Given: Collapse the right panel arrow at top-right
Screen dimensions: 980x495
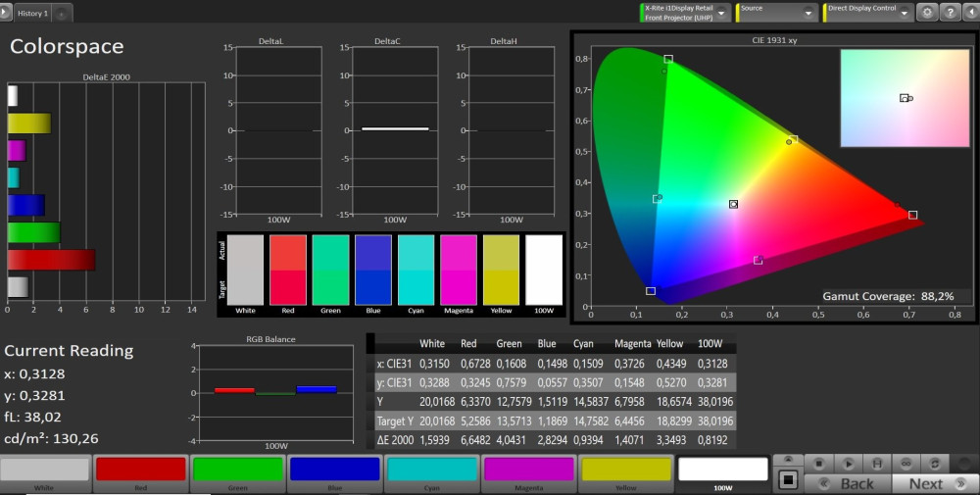Looking at the screenshot, I should coord(970,13).
